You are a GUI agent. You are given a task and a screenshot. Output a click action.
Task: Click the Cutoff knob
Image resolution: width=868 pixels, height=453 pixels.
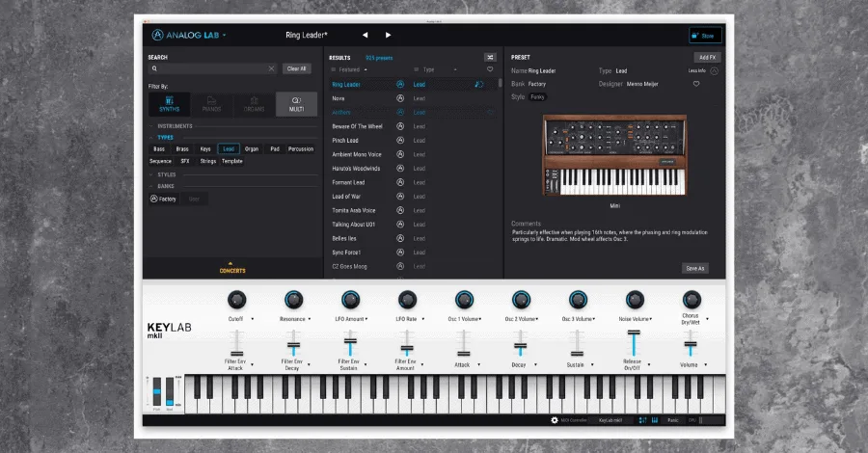pos(236,300)
